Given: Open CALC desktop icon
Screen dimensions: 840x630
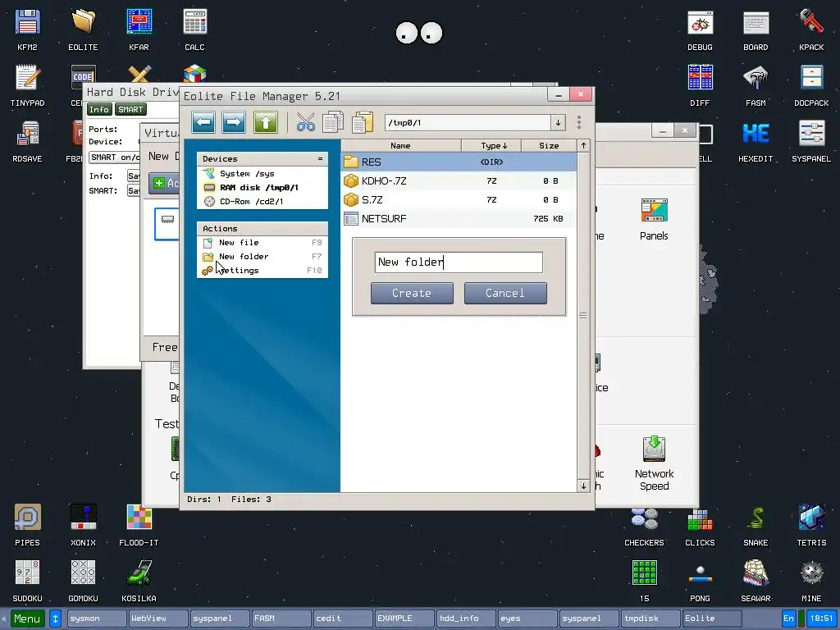Looking at the screenshot, I should 194,30.
